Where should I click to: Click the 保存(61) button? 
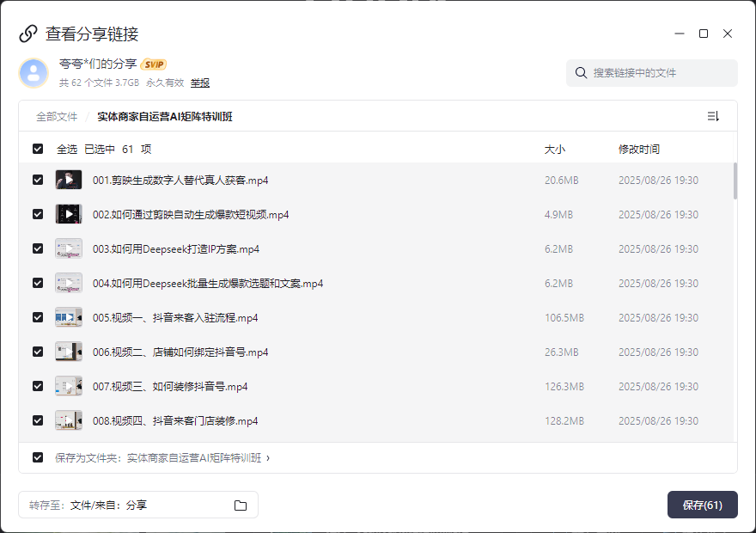[x=703, y=505]
